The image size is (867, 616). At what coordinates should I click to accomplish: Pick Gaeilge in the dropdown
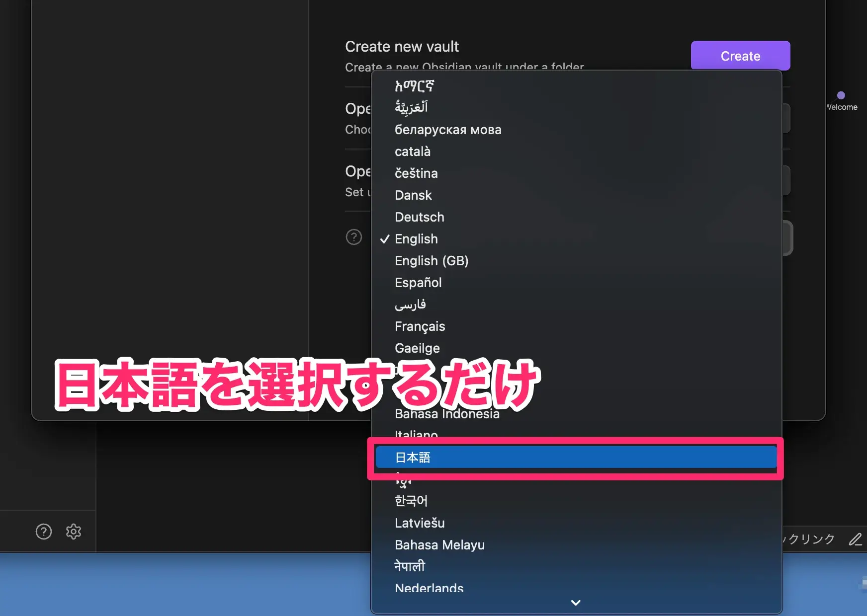pyautogui.click(x=577, y=348)
